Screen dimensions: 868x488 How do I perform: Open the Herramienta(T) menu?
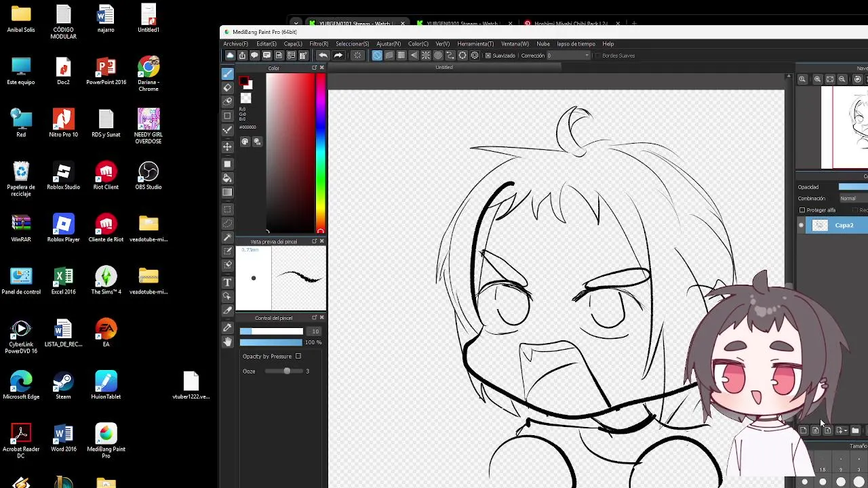475,44
